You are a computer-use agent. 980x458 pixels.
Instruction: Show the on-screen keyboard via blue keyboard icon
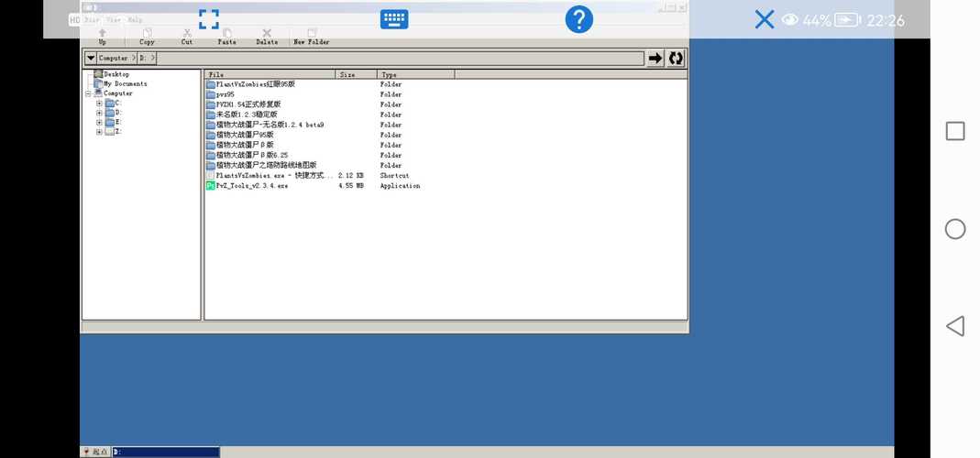tap(394, 18)
